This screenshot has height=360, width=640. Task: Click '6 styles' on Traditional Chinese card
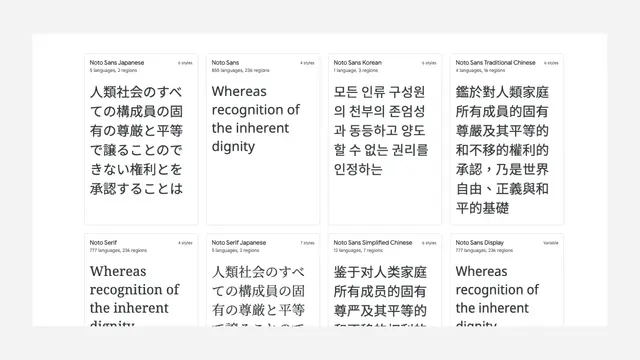coord(551,63)
